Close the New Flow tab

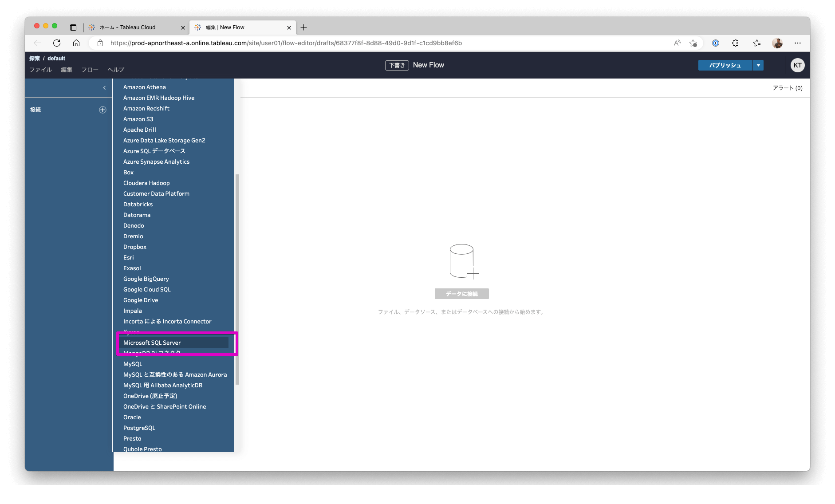tap(289, 28)
